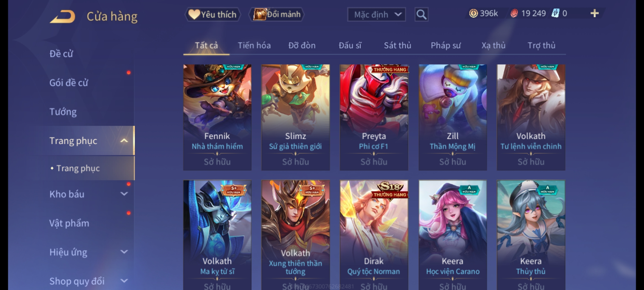
Task: Open Gói đề cử in sidebar
Action: coord(69,83)
